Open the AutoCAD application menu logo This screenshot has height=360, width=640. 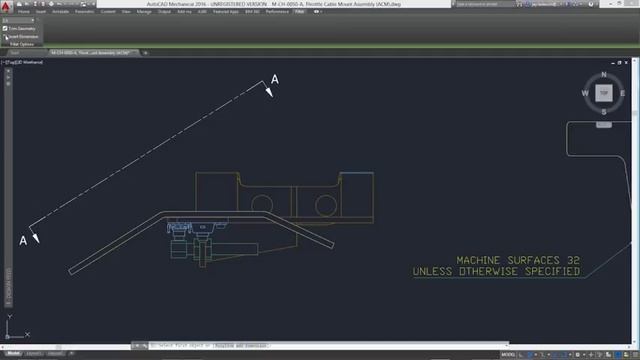(6, 6)
